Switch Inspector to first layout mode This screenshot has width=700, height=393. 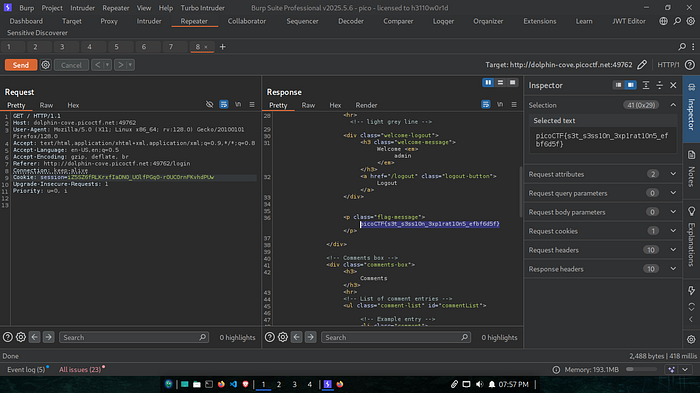(x=618, y=85)
